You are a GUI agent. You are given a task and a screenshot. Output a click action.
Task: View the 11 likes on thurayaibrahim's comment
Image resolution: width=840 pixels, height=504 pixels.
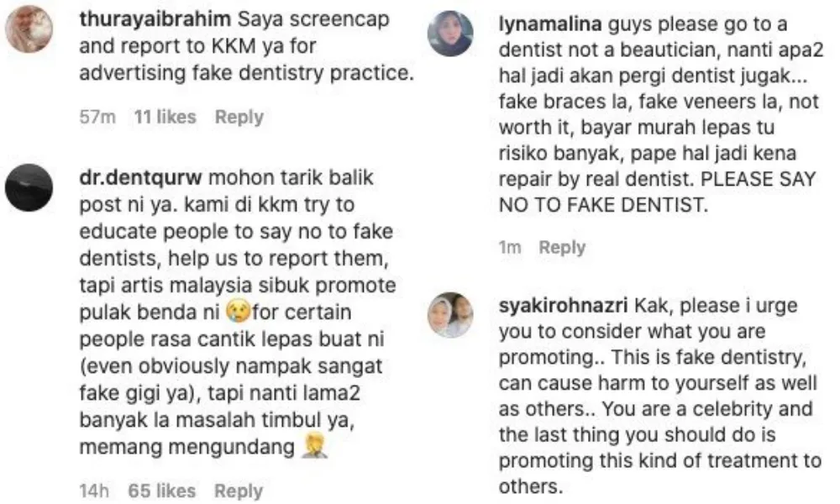pyautogui.click(x=165, y=117)
